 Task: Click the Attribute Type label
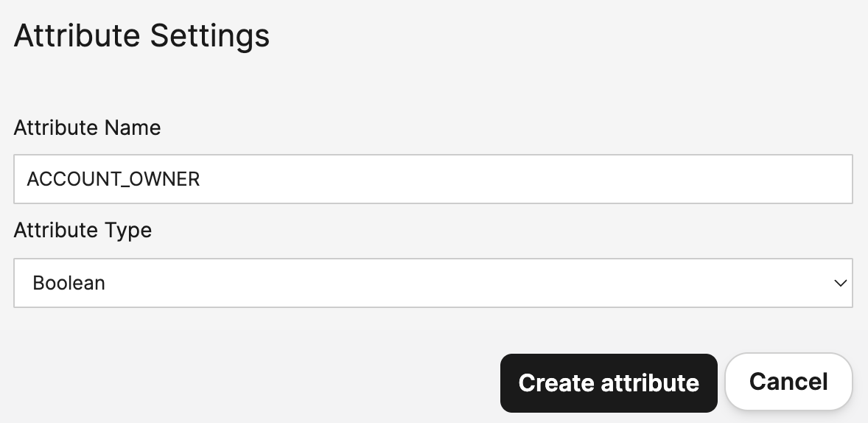[x=83, y=230]
